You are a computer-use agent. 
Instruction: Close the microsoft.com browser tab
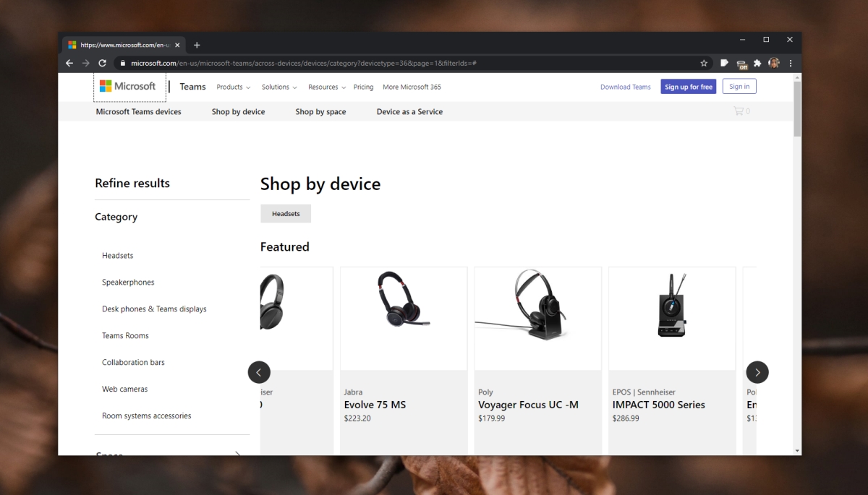pos(177,45)
